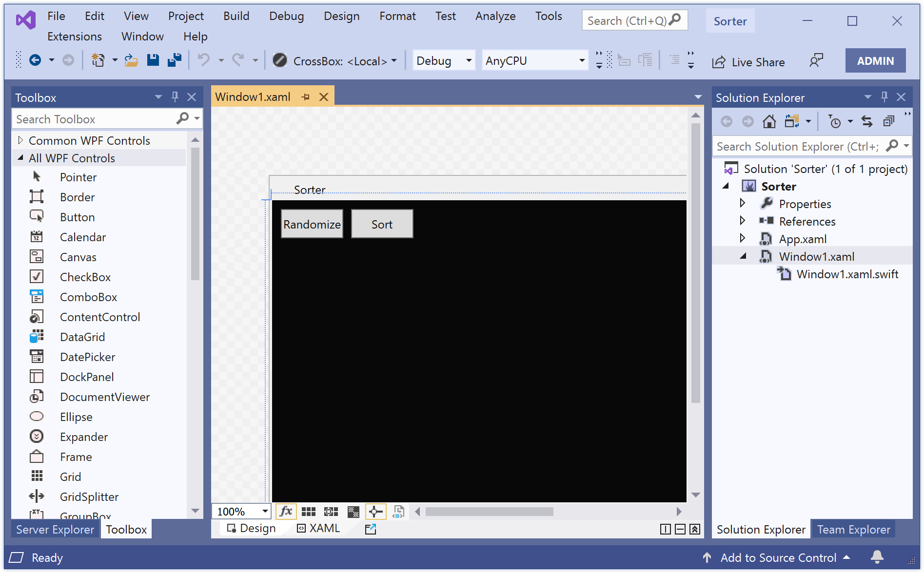Open the 100% zoom dropdown
The width and height of the screenshot is (924, 573).
[x=241, y=512]
